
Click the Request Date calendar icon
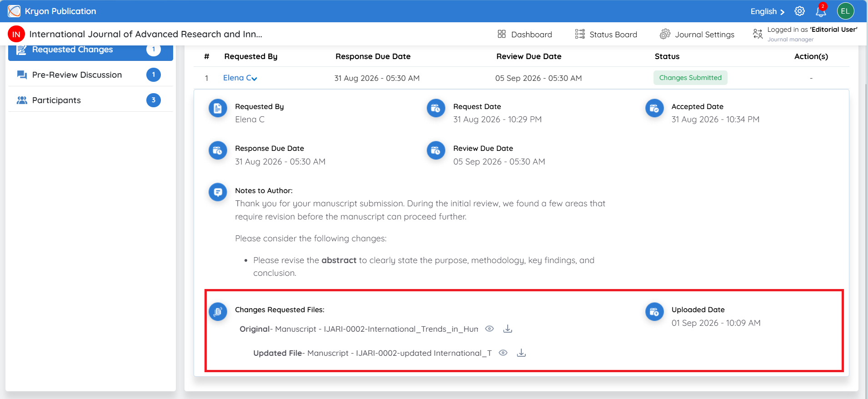(x=436, y=108)
